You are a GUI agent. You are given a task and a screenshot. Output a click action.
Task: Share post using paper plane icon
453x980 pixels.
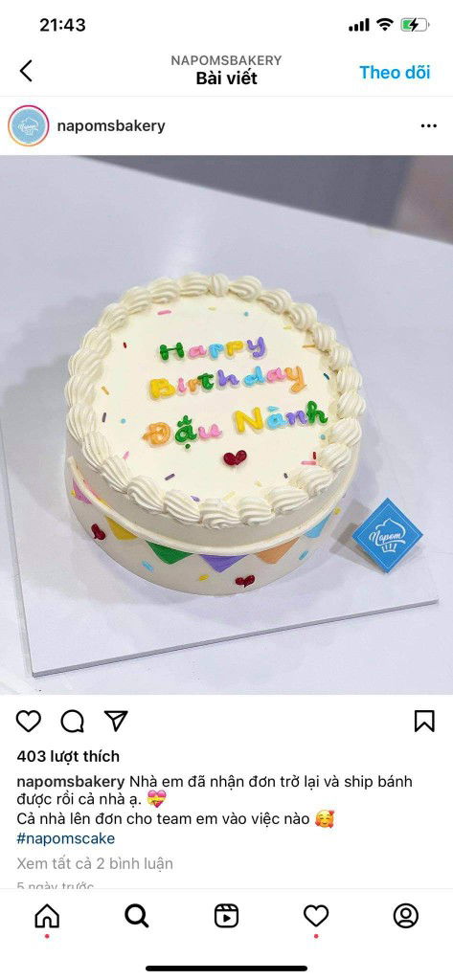[x=116, y=721]
